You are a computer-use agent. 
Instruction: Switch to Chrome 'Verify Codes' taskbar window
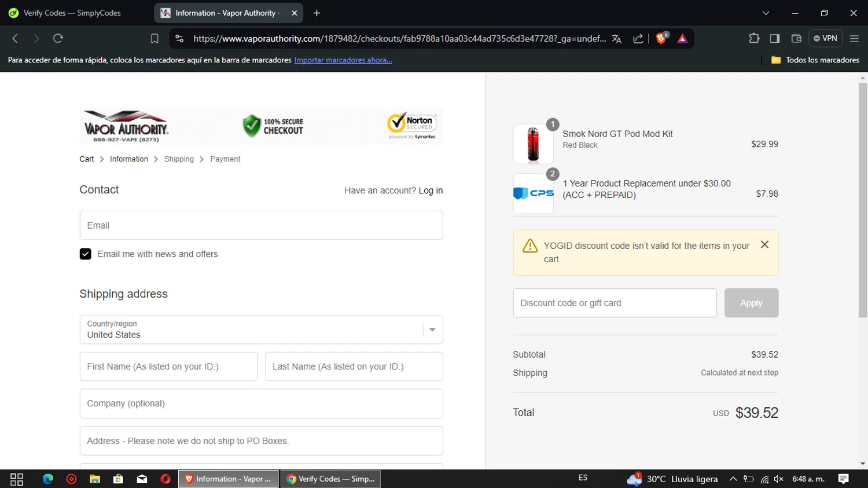click(x=330, y=479)
